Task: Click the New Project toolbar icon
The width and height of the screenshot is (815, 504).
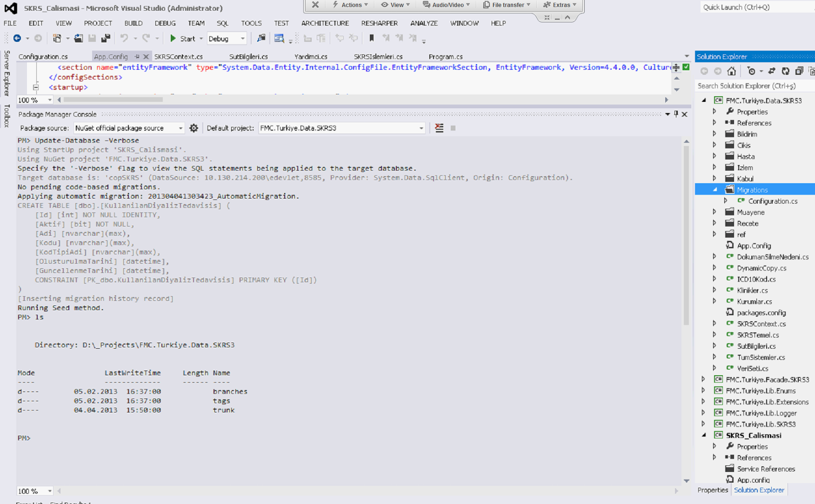Action: pyautogui.click(x=57, y=38)
